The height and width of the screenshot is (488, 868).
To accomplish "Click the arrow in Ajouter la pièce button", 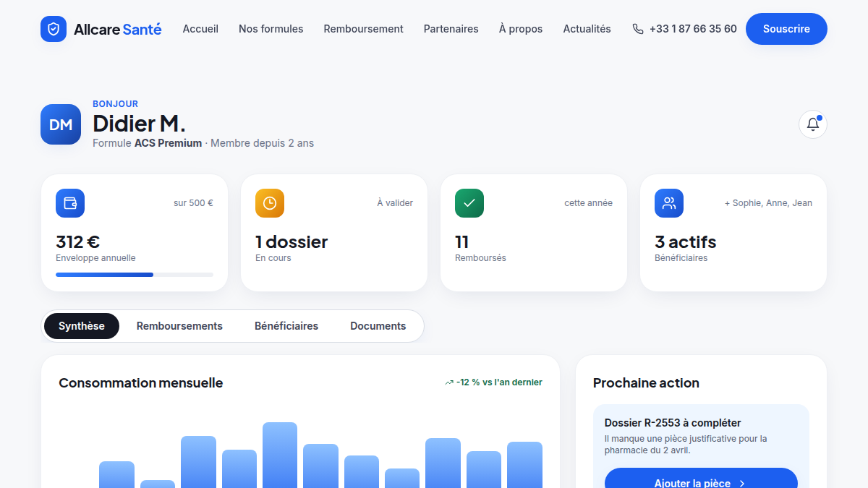I will (742, 483).
